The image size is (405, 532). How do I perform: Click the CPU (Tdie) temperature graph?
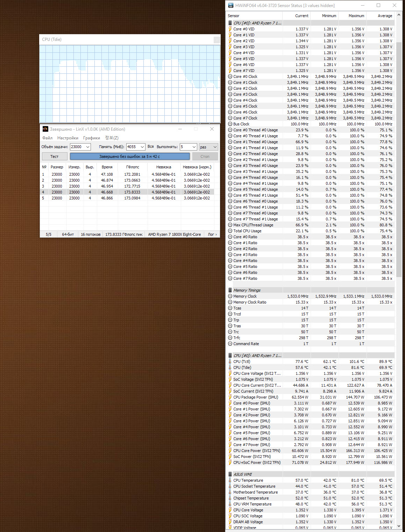pyautogui.click(x=130, y=83)
